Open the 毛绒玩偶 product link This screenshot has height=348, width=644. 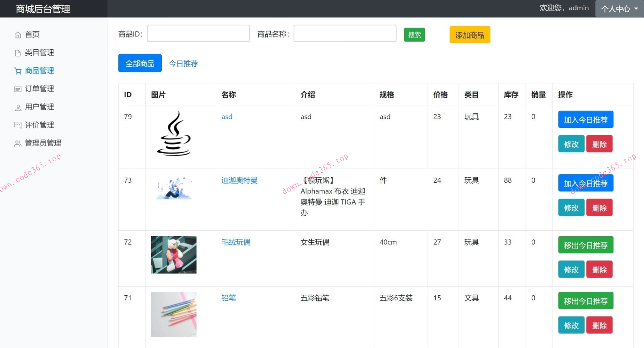(x=235, y=242)
